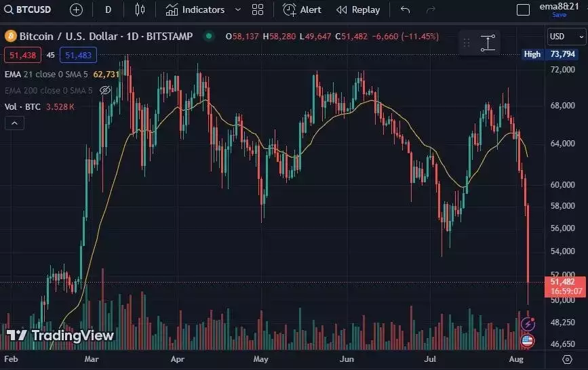588x370 pixels.
Task: Start bar Replay mode
Action: [x=358, y=9]
